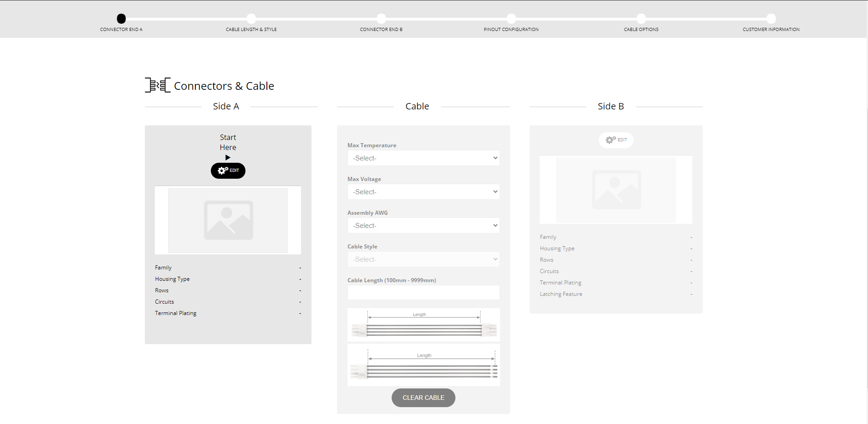Select the Side A placeholder image thumbnail
868x424 pixels.
tap(228, 220)
